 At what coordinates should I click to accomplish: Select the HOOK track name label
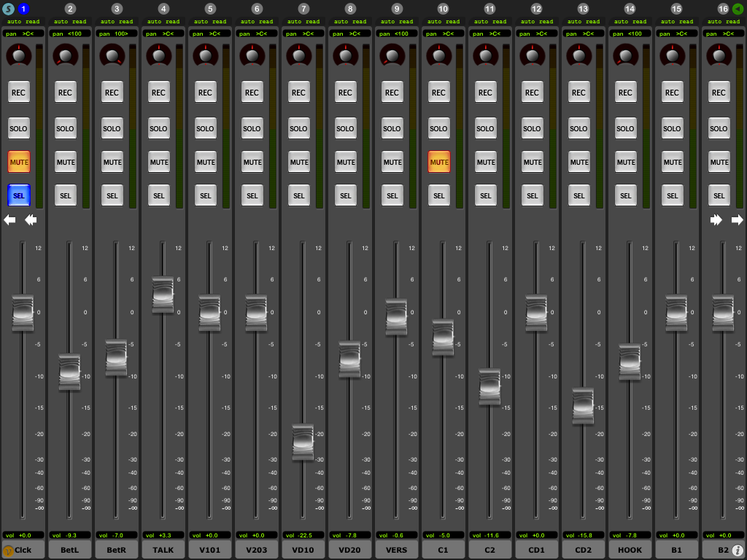click(630, 550)
